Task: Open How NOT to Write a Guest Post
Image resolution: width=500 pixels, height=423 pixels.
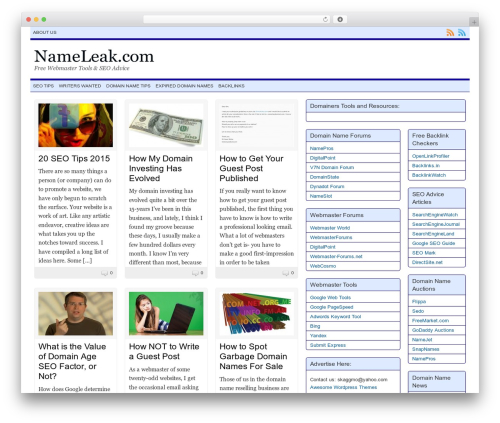Action: pyautogui.click(x=164, y=351)
